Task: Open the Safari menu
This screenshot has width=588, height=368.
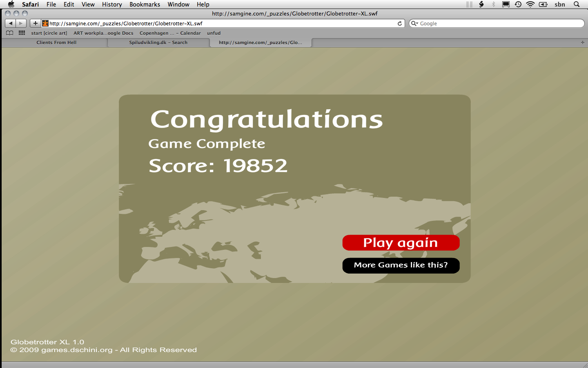Action: 31,4
